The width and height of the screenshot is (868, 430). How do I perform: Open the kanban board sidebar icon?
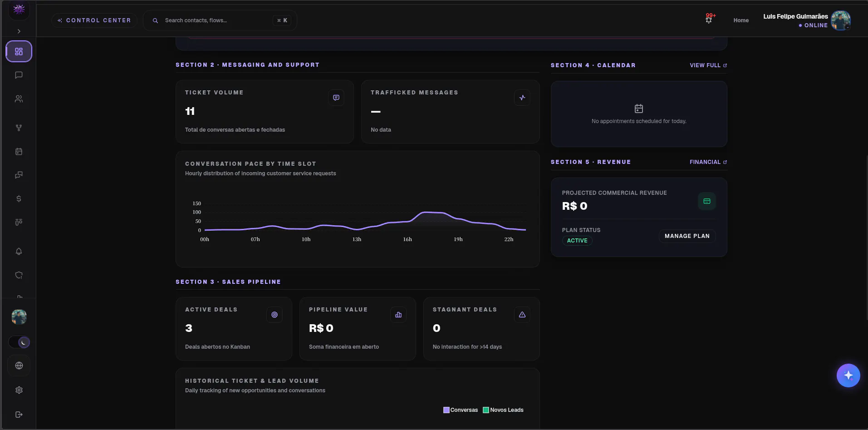pos(19,222)
